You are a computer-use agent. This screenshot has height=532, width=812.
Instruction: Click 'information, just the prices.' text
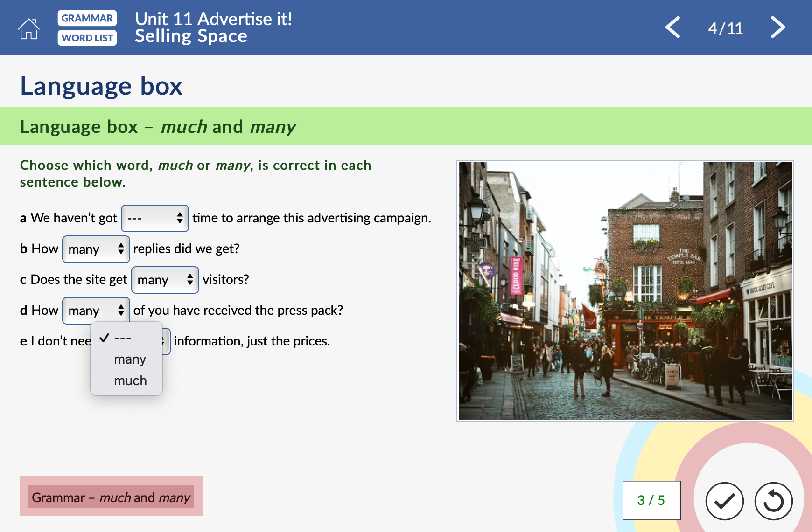tap(252, 341)
